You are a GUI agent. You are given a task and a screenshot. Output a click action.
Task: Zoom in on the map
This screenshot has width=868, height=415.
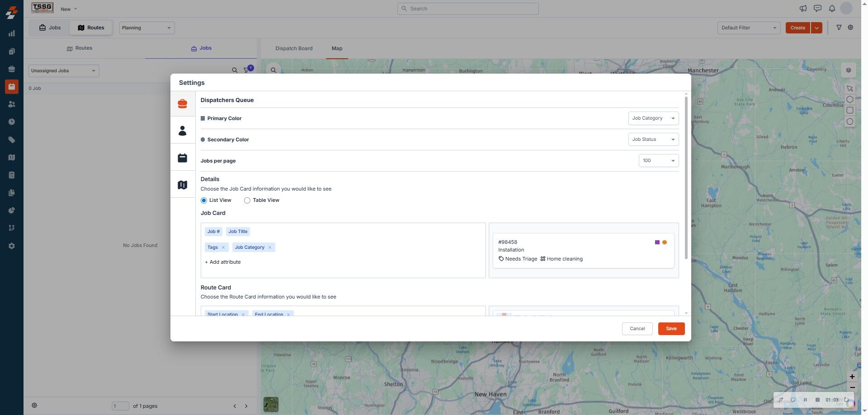[x=852, y=377]
